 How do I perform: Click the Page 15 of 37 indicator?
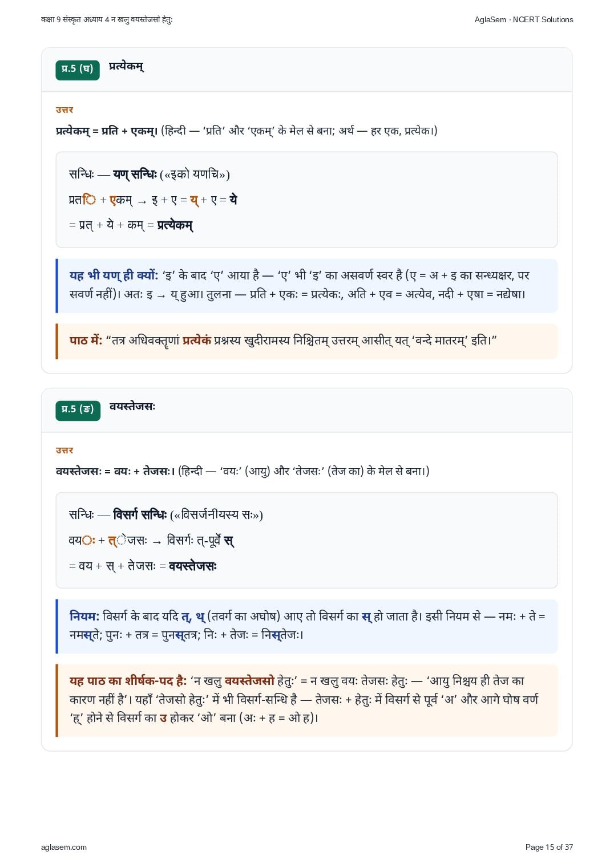(x=549, y=847)
